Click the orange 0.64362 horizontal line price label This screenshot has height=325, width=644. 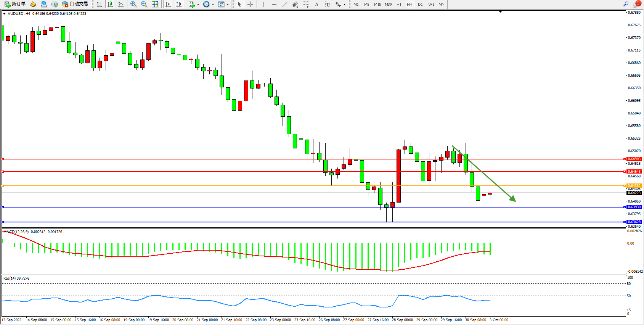(634, 186)
